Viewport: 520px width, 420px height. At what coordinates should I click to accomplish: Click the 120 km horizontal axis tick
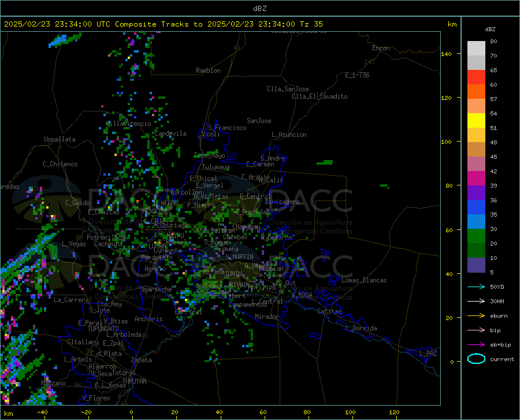tap(394, 412)
